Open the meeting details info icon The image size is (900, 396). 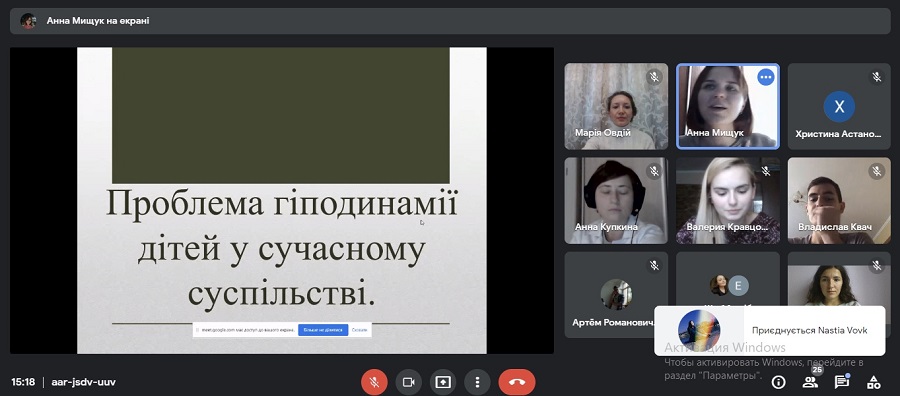click(778, 382)
